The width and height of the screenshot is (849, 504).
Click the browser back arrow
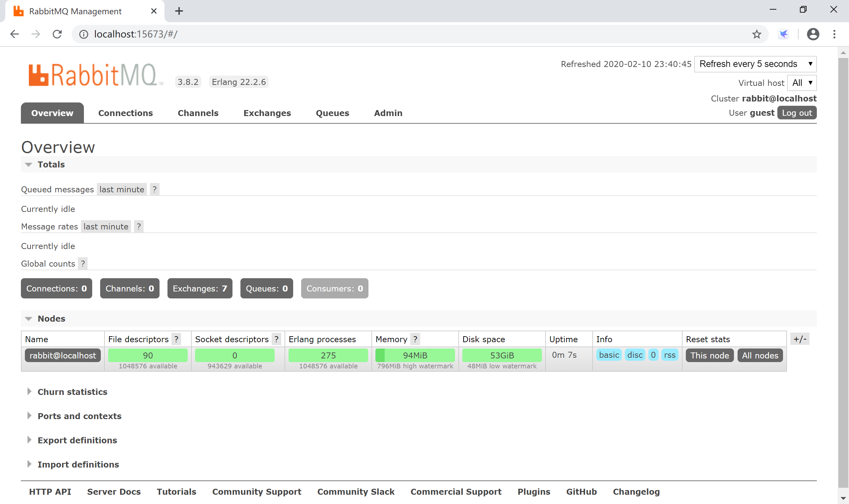pyautogui.click(x=15, y=34)
